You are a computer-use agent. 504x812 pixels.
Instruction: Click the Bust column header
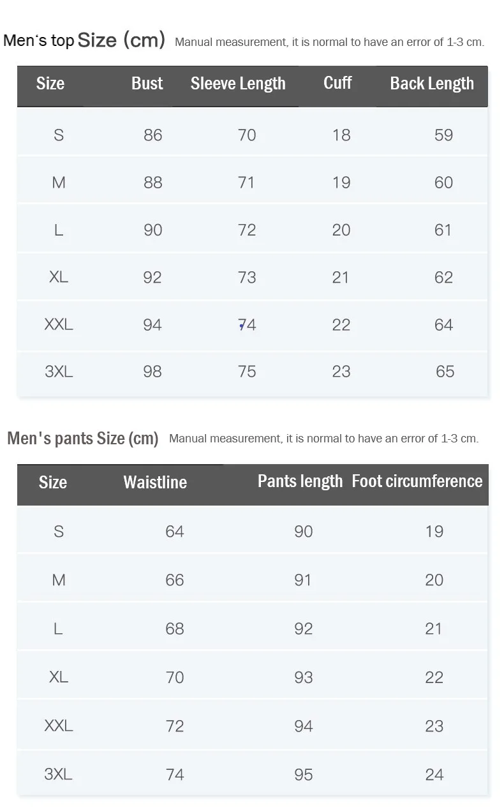pyautogui.click(x=147, y=84)
